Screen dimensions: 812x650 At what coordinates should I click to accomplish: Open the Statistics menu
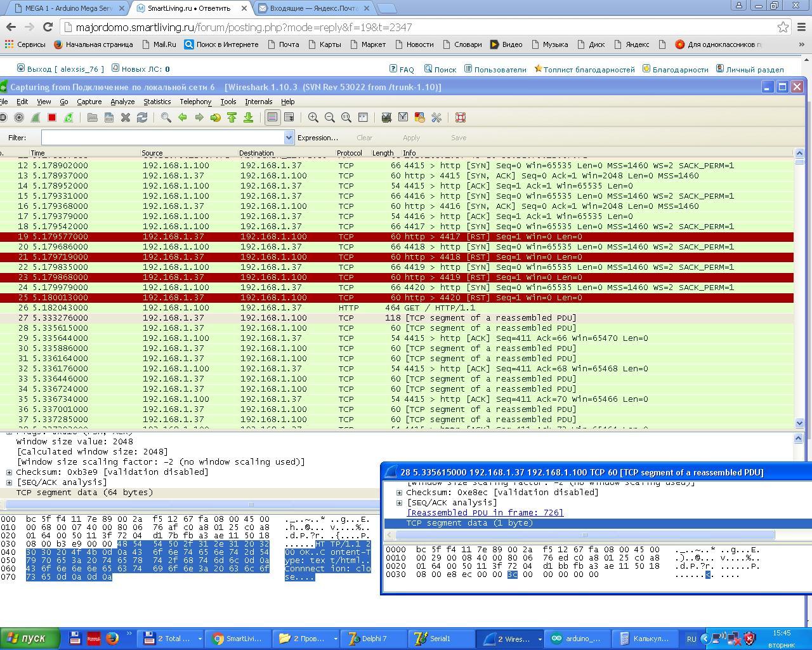tap(157, 102)
